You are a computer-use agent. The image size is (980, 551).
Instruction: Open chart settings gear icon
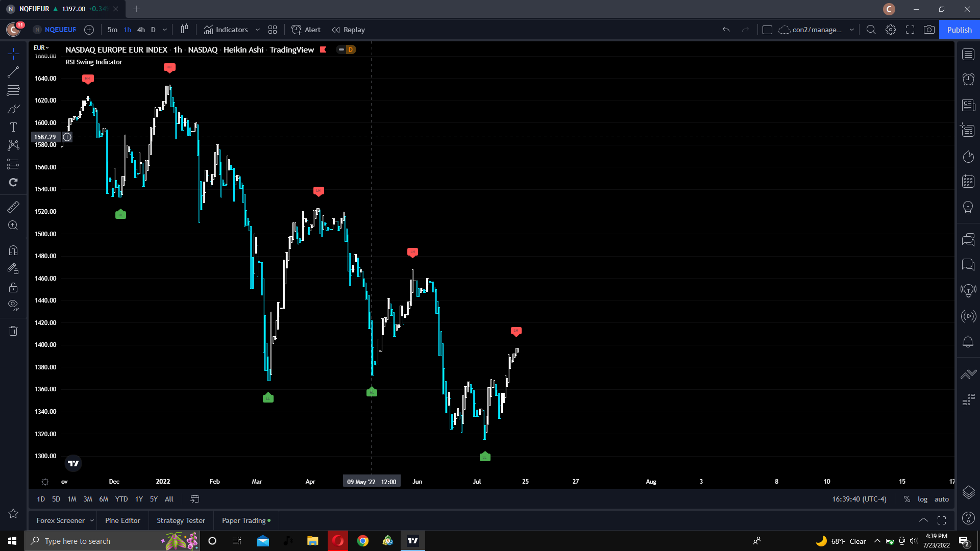click(x=891, y=30)
